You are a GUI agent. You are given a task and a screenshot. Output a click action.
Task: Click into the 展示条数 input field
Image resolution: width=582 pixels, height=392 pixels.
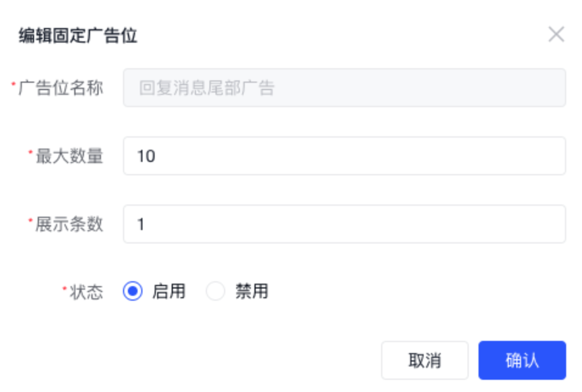pos(344,225)
